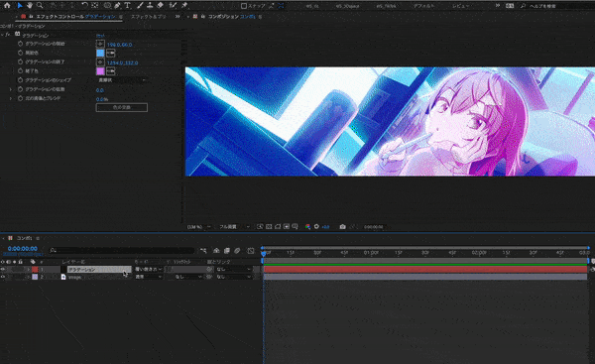The height and width of the screenshot is (364, 595).
Task: Select the Type tool
Action: click(x=127, y=5)
